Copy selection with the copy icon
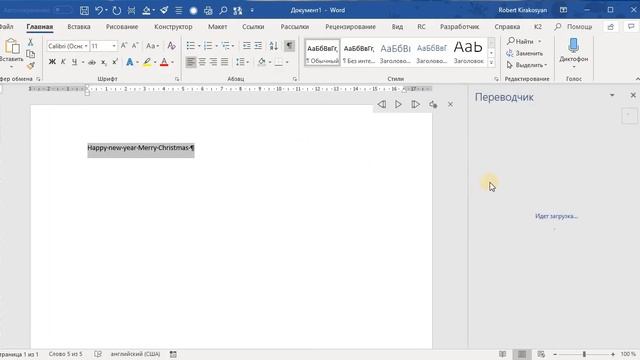This screenshot has height=360, width=640. tap(30, 54)
